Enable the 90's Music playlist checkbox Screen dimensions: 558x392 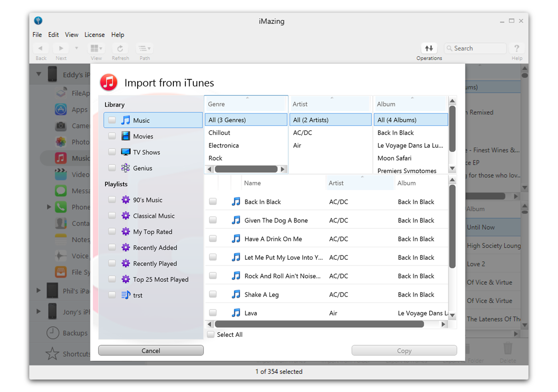112,200
